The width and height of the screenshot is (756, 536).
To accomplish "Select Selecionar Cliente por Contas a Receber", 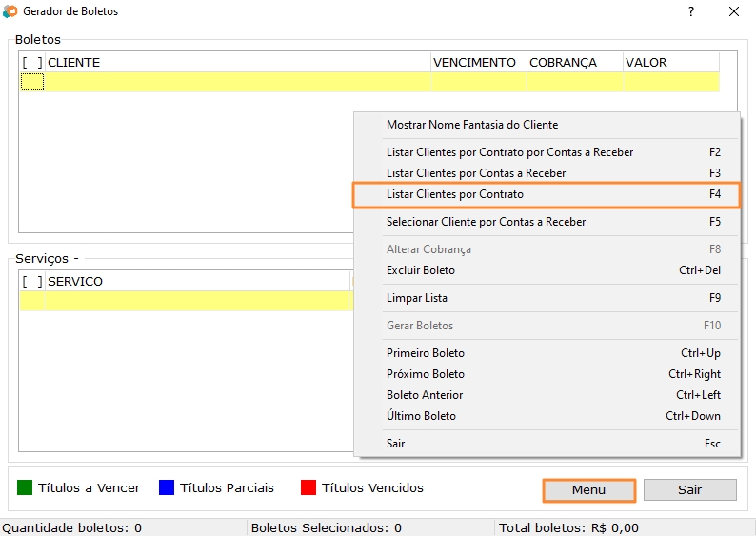I will 486,222.
